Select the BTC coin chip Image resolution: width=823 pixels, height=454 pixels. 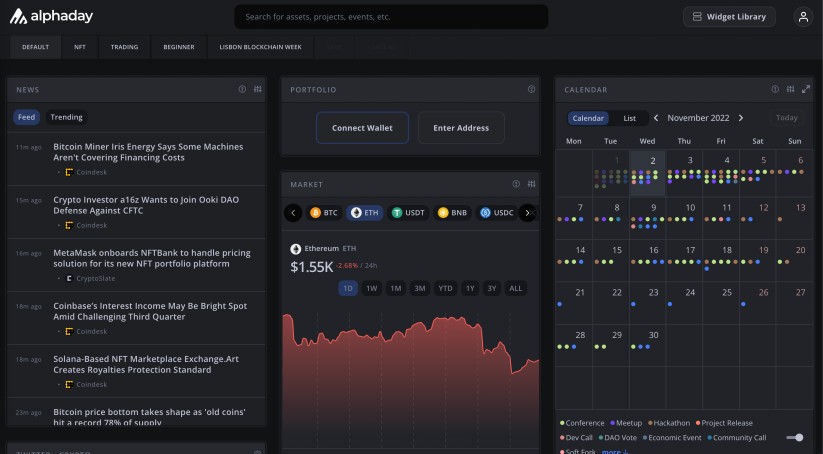click(323, 213)
